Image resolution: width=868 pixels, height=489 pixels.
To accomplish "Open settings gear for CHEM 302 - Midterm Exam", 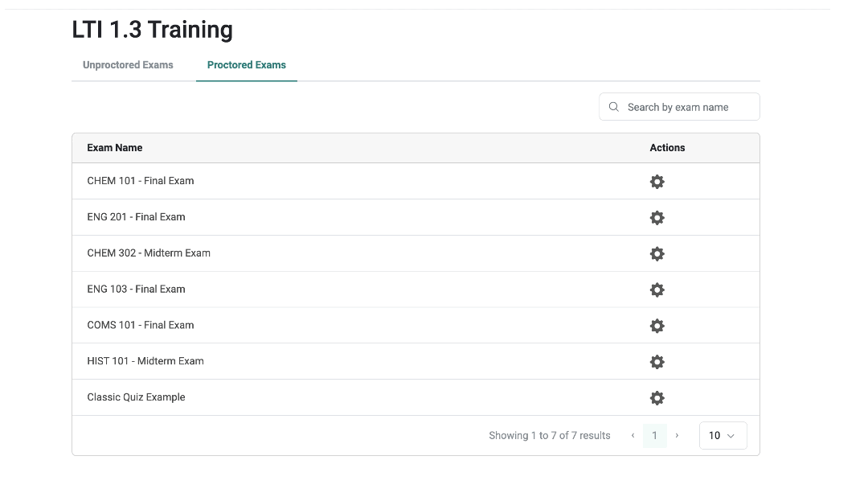I will pyautogui.click(x=657, y=253).
